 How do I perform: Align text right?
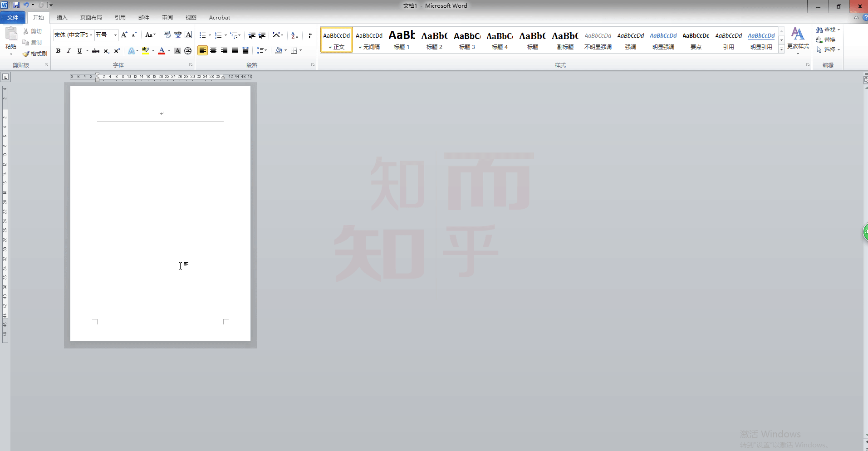224,50
